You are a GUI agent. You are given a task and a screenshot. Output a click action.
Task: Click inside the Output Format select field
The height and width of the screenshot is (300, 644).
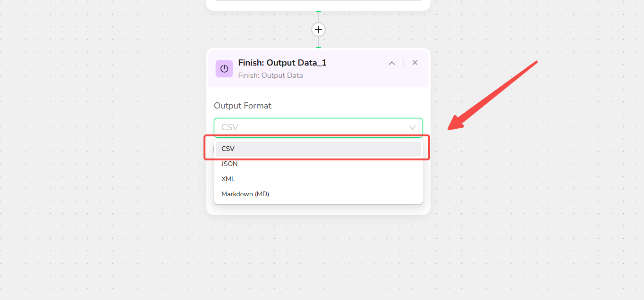318,128
